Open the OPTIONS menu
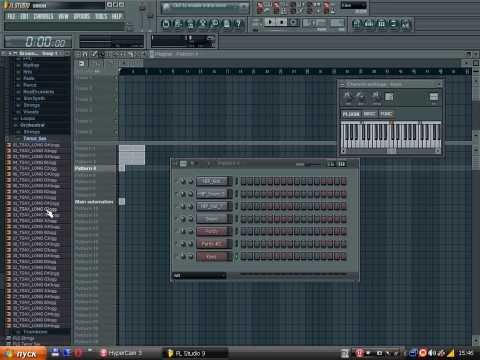480x360 pixels. (82, 16)
